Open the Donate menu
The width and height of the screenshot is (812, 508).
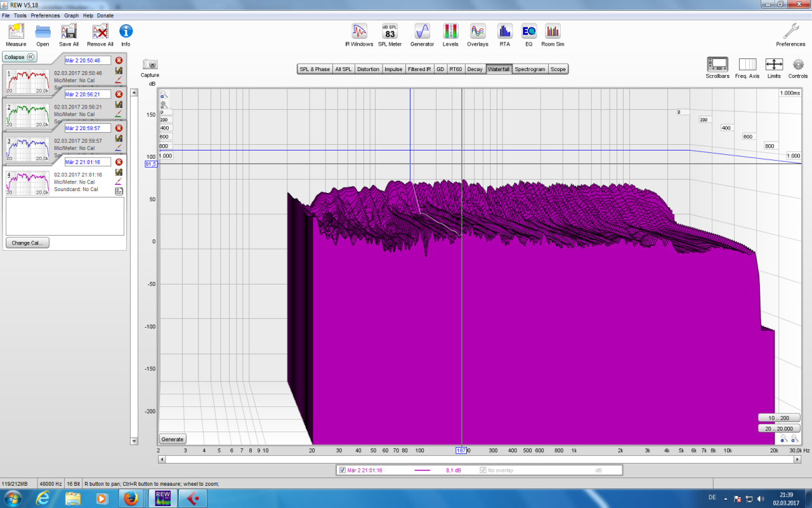point(105,15)
